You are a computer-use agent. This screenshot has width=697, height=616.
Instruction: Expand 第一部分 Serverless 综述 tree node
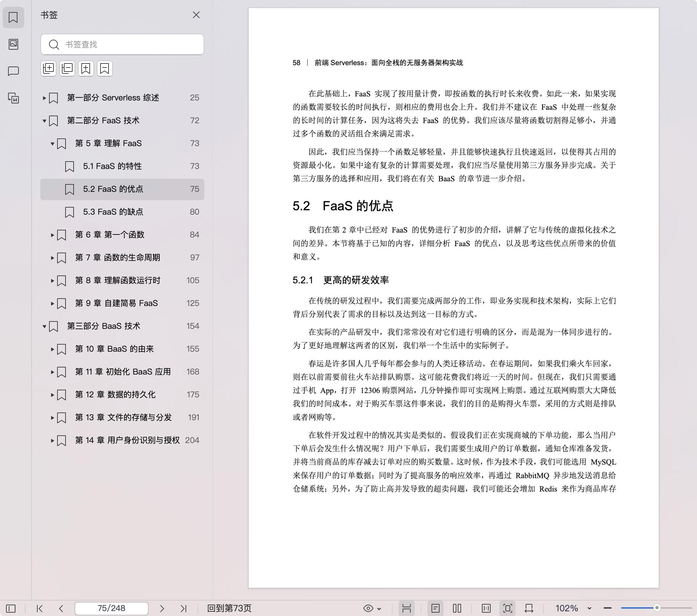pyautogui.click(x=44, y=98)
